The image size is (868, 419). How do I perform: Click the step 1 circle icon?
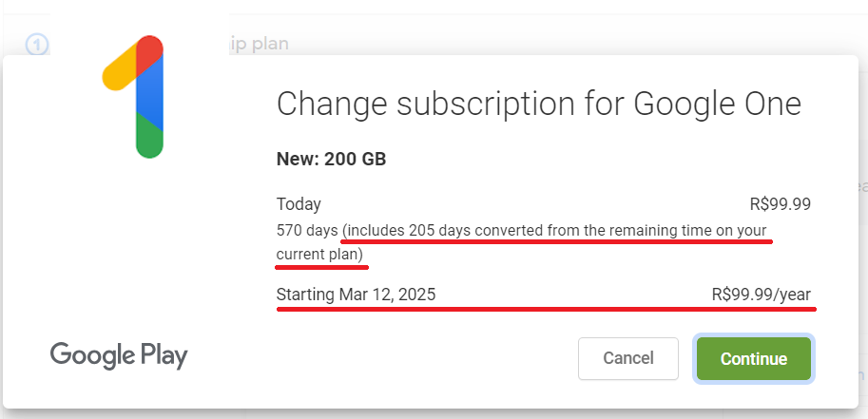pos(36,44)
